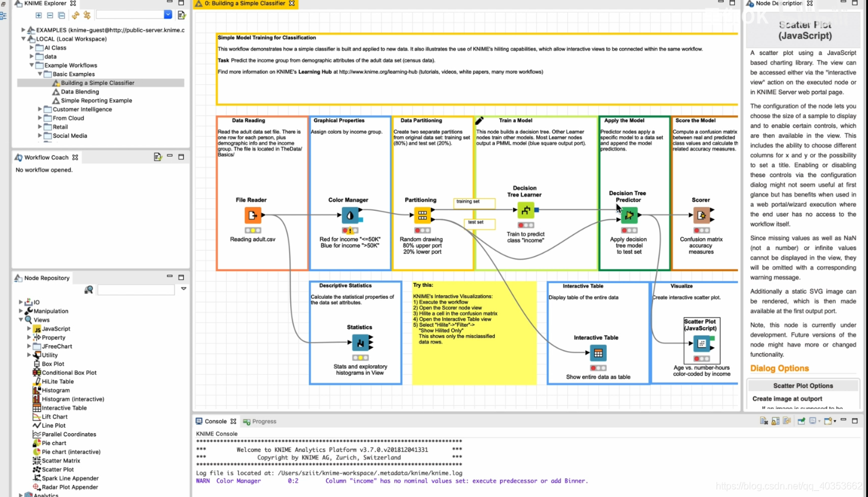Select the Building a Simple Classifier editor tab
This screenshot has width=868, height=497.
[x=245, y=4]
